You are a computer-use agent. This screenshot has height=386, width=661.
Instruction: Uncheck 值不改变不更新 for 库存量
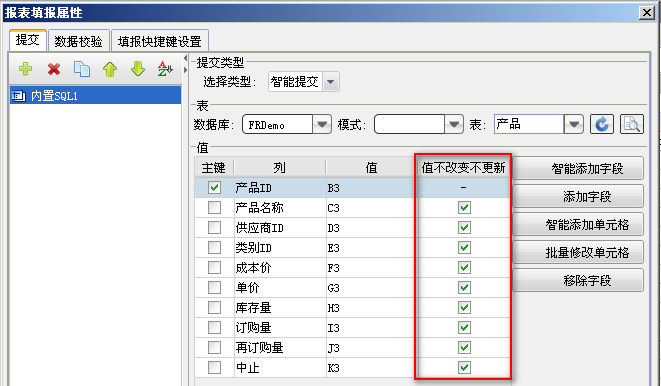tap(464, 308)
